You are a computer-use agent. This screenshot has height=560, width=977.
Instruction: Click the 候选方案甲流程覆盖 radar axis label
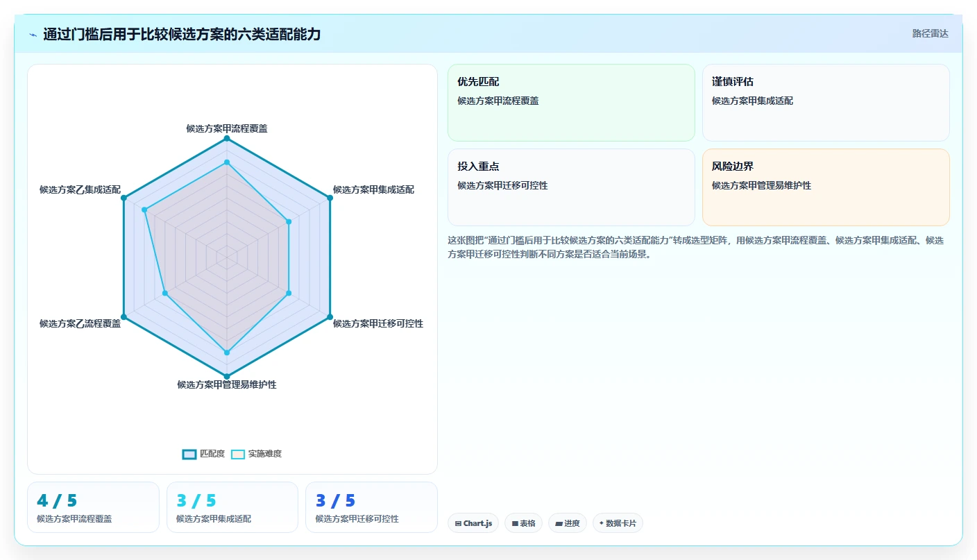[x=227, y=128]
